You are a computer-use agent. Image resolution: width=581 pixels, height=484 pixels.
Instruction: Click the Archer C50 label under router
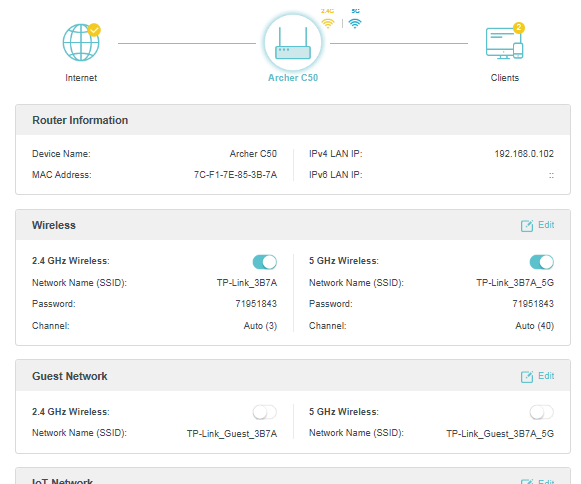[x=293, y=78]
